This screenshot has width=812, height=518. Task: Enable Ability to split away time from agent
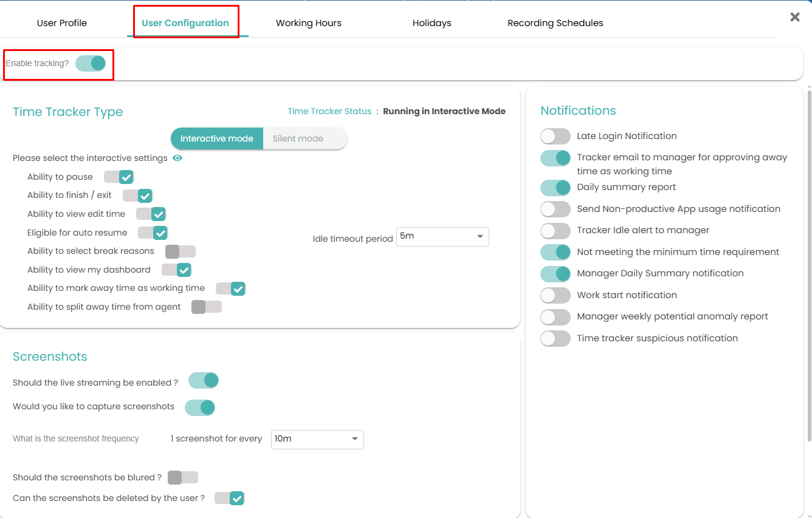[x=207, y=307]
